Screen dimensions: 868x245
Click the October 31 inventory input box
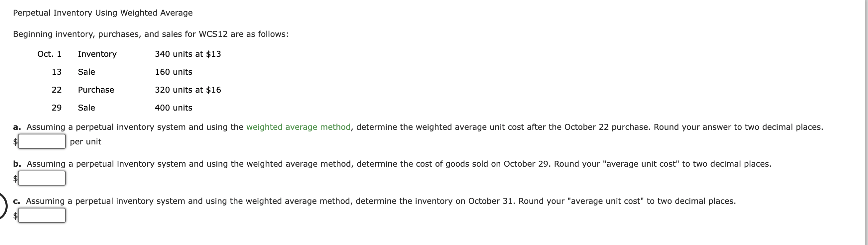point(42,215)
